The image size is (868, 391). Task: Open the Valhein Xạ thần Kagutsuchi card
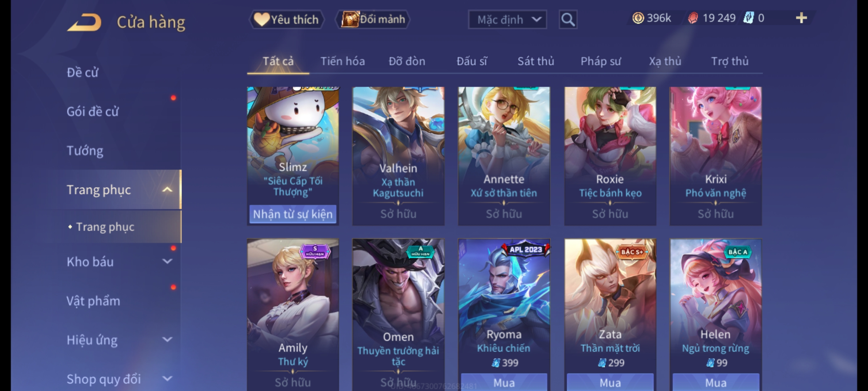click(398, 156)
